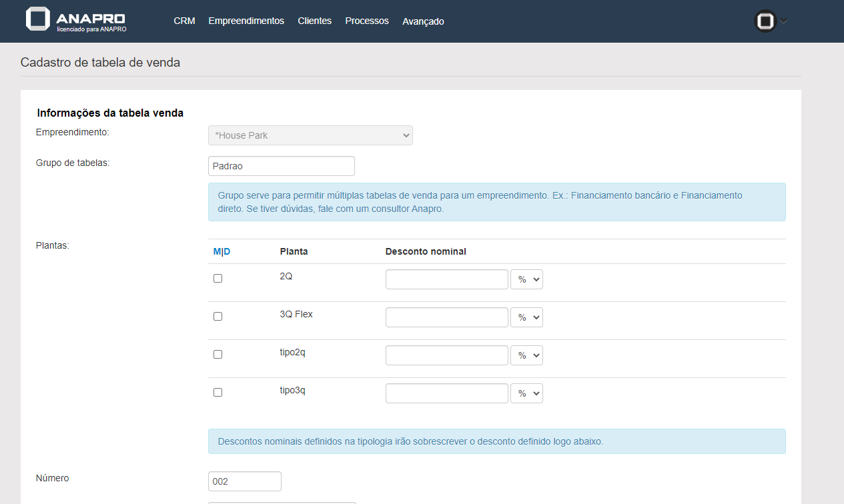Screen dimensions: 844x504
Task: Open the tipo3q discount unit dropdown
Action: (x=526, y=393)
